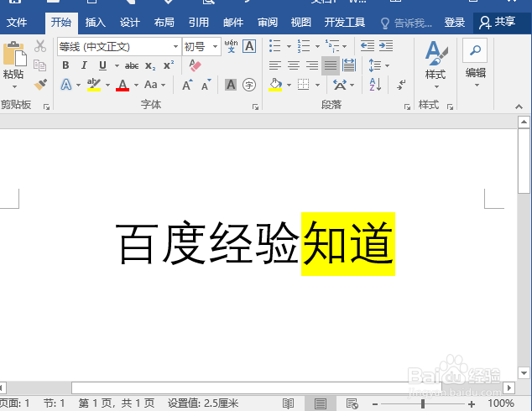The image size is (532, 411).
Task: Expand the Paste options arrow
Action: pyautogui.click(x=14, y=86)
